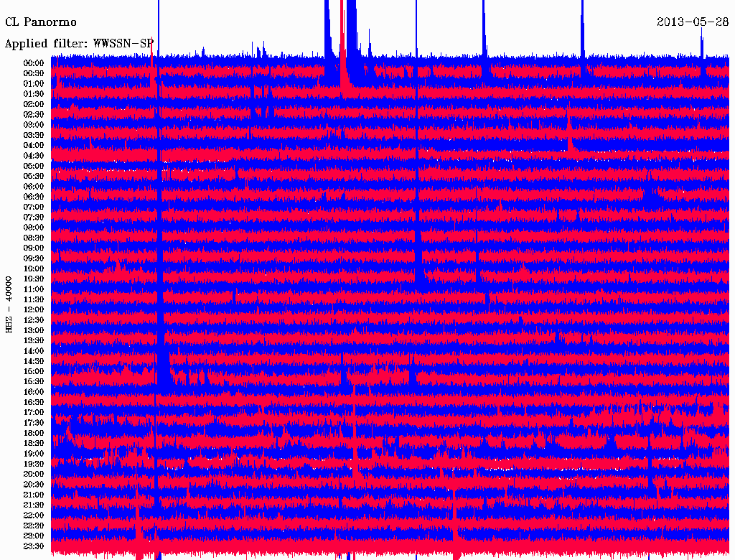Click the 09:00 time label
Screen dimensions: 735x560
[34, 248]
